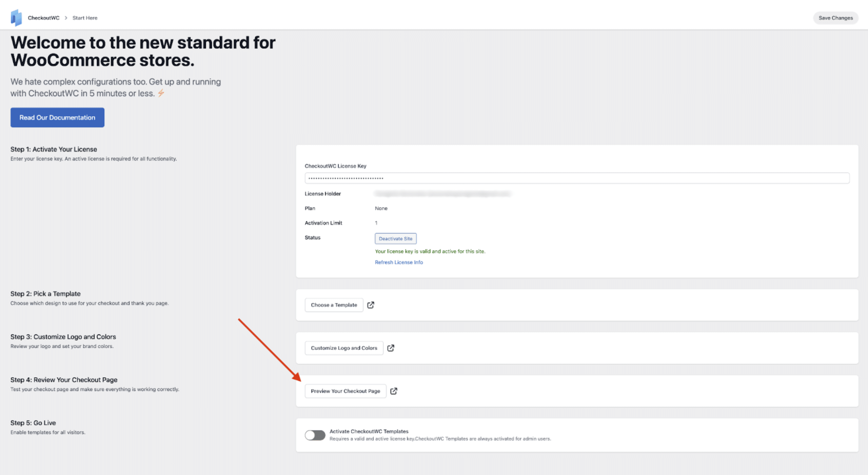Select the Start Here breadcrumb item

tap(85, 18)
